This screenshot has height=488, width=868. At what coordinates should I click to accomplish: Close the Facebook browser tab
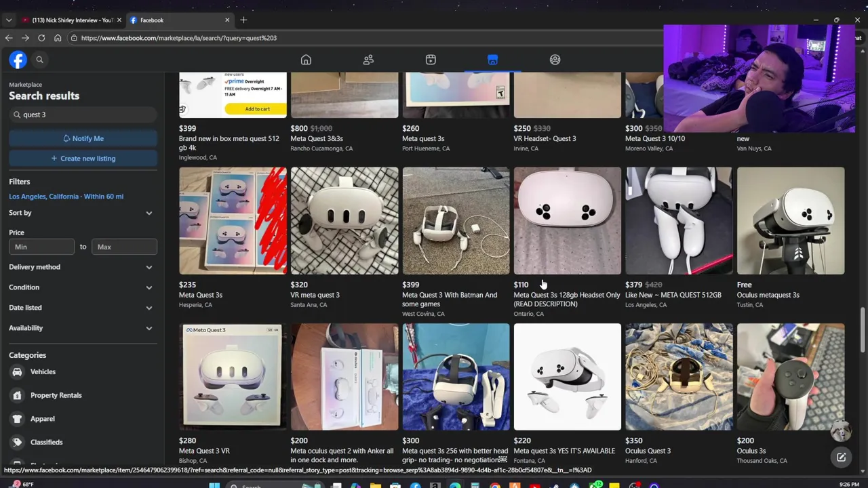227,20
